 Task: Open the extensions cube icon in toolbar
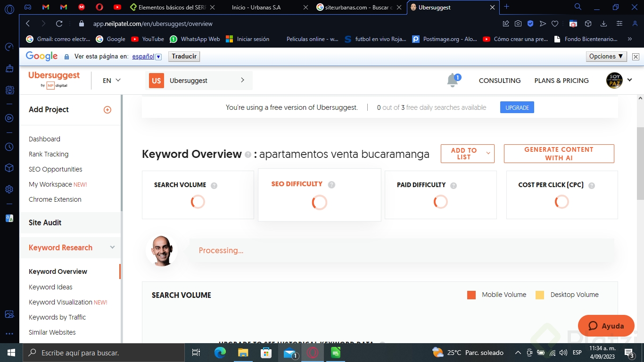coord(588,24)
